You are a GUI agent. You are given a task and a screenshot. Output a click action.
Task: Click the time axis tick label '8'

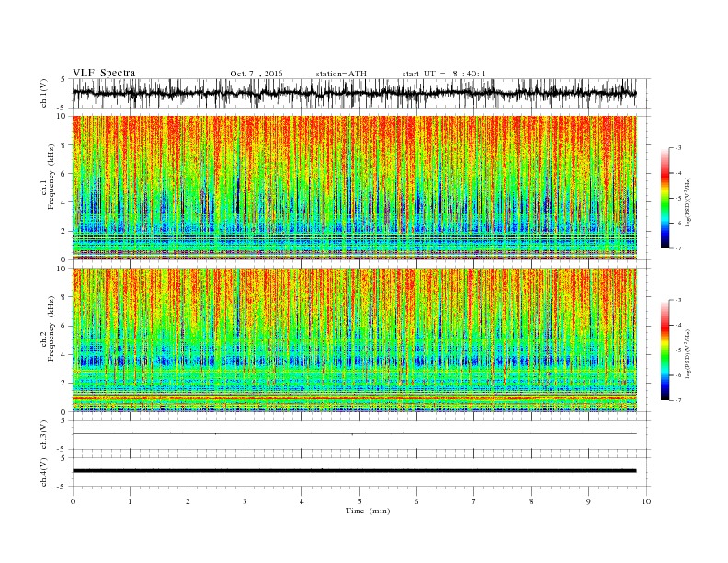coord(531,501)
